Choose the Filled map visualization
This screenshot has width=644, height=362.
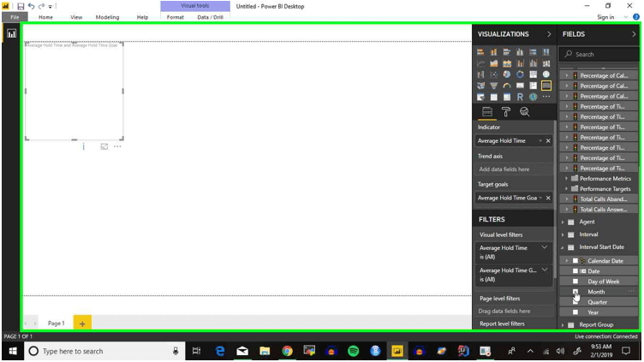[x=480, y=86]
